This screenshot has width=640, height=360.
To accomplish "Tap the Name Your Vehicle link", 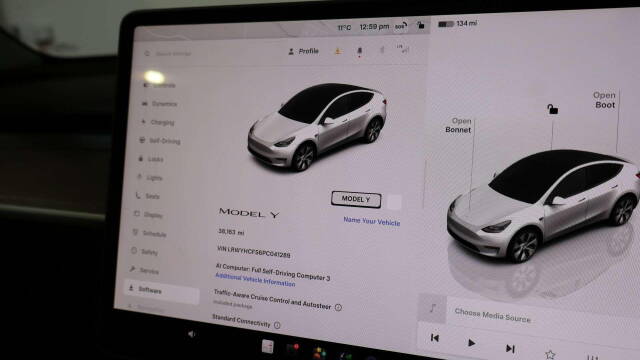I will point(371,221).
